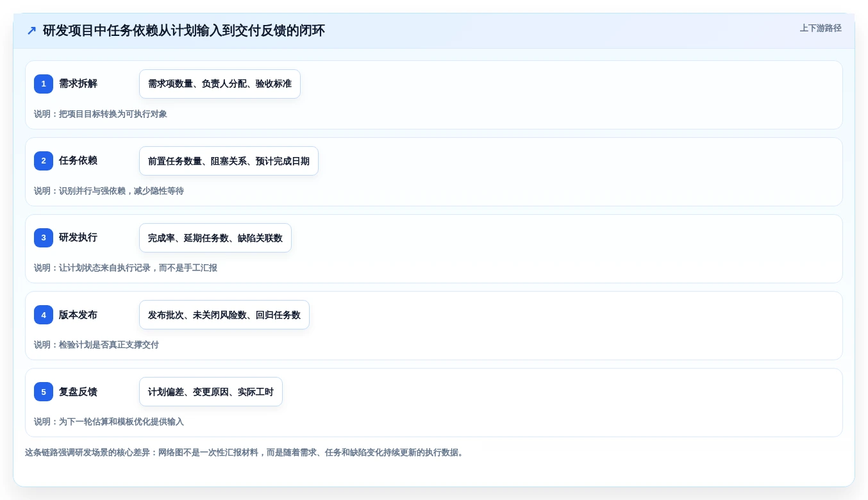Click the 需求拆解 step title
The height and width of the screenshot is (500, 868).
point(78,84)
